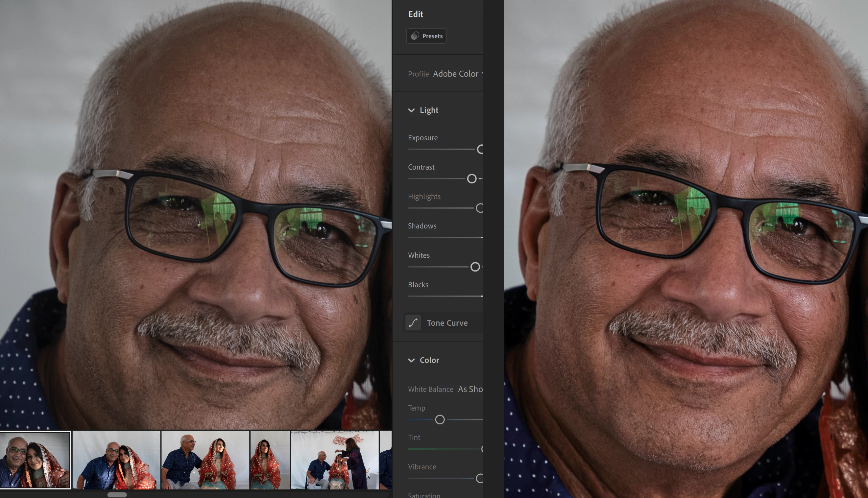The width and height of the screenshot is (868, 498).
Task: Collapse the Color section chevron
Action: pos(411,360)
